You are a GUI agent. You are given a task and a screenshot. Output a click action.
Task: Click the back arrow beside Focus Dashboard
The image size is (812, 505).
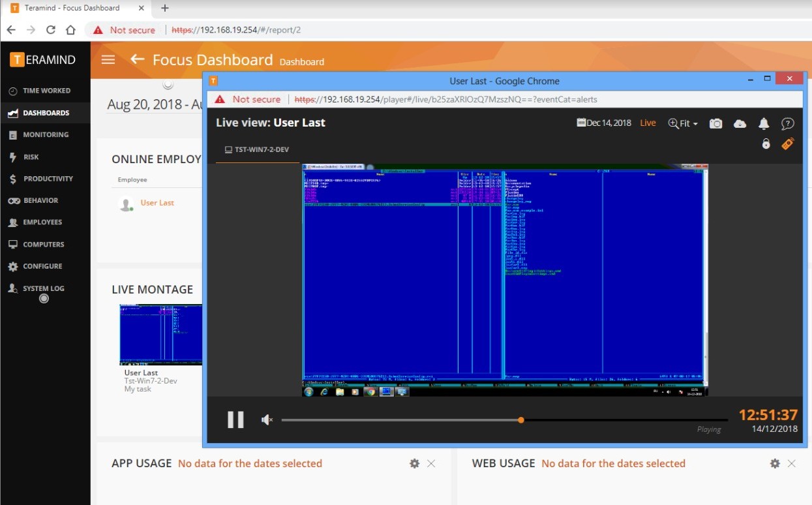tap(137, 59)
